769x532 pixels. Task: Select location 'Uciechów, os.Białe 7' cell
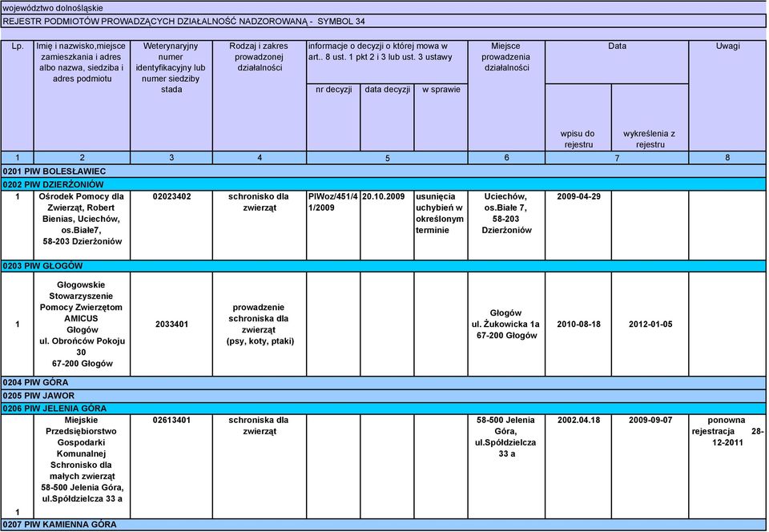pos(506,225)
